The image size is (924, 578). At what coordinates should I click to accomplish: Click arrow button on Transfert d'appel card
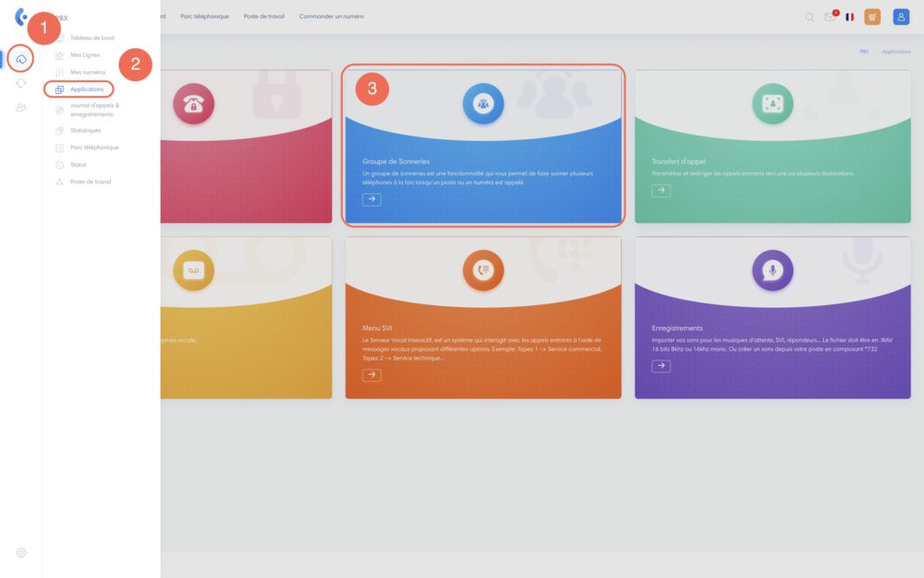[x=661, y=191]
